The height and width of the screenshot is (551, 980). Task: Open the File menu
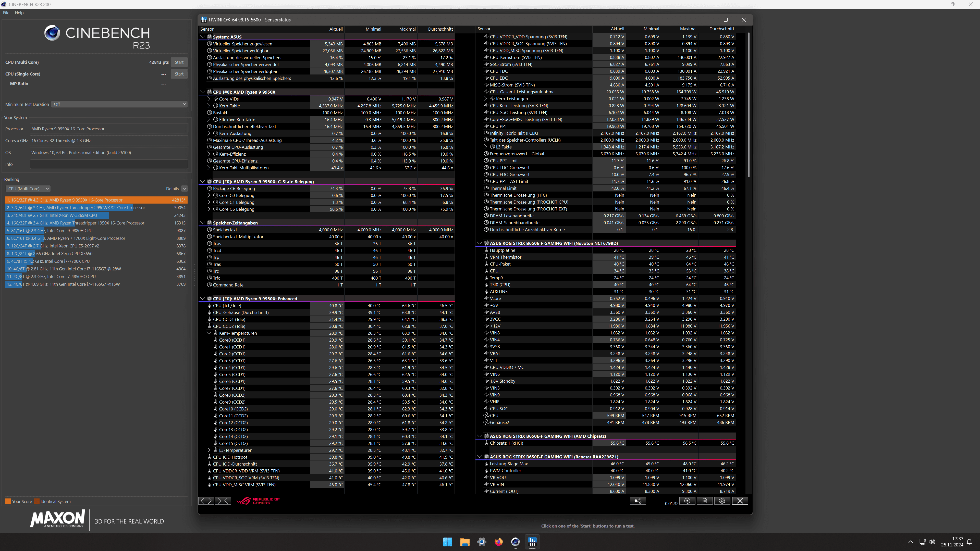(x=6, y=12)
